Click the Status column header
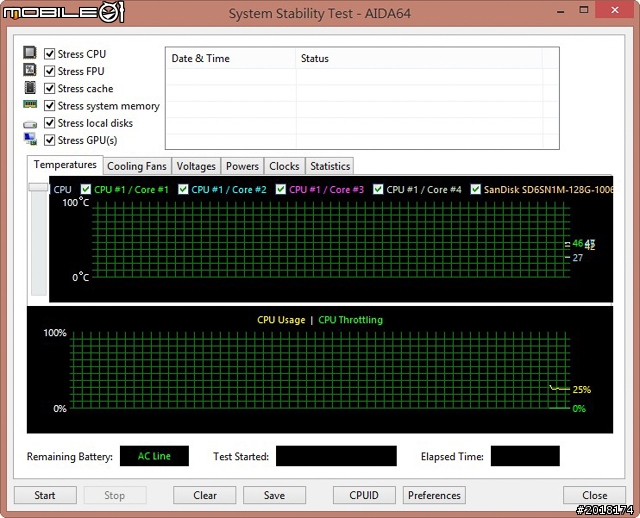This screenshot has width=640, height=518. [419, 58]
